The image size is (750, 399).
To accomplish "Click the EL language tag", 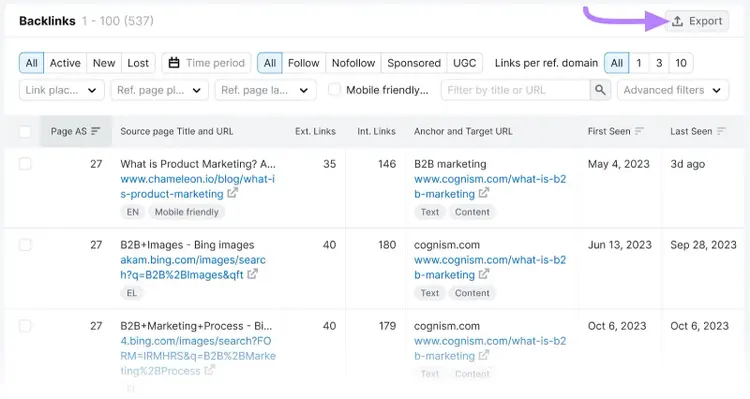I will [132, 293].
